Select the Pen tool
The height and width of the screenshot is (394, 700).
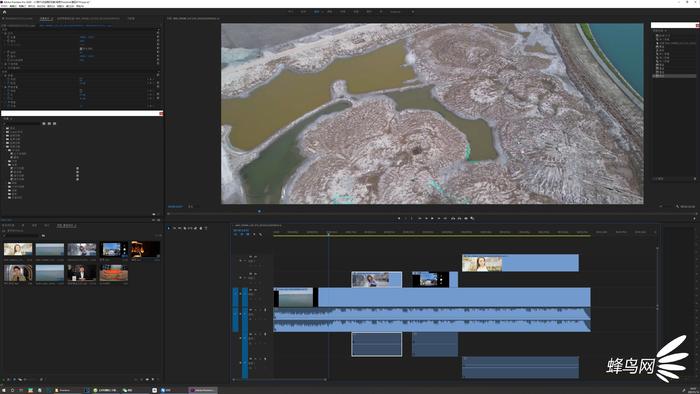(x=196, y=228)
